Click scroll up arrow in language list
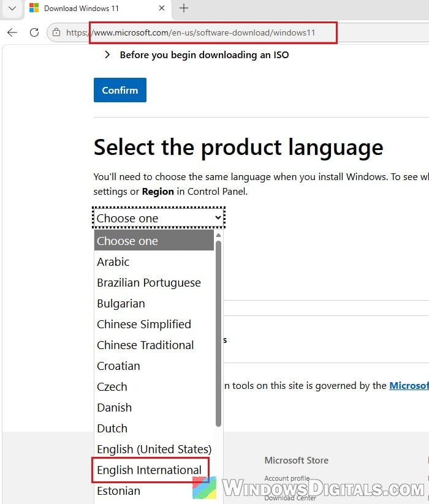Image resolution: width=429 pixels, height=504 pixels. pyautogui.click(x=219, y=235)
